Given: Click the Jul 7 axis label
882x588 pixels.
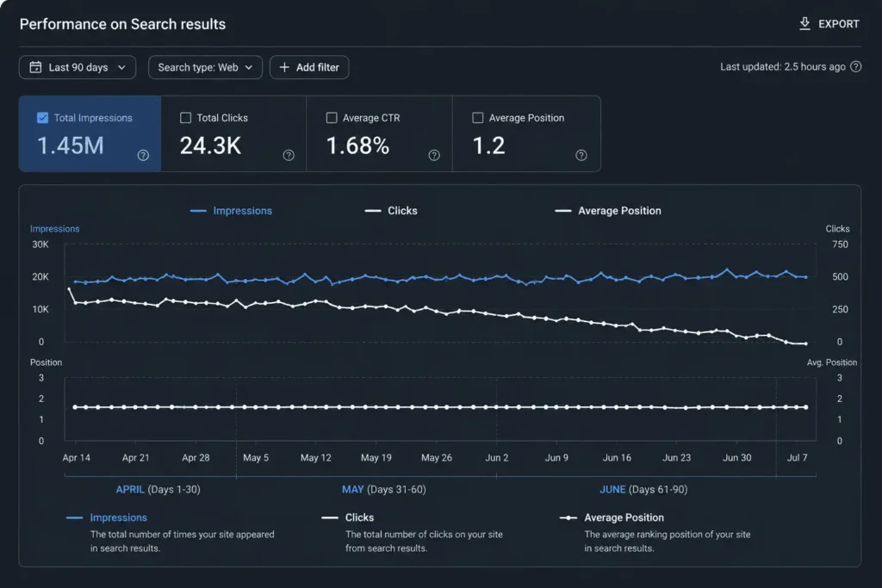Looking at the screenshot, I should pos(797,458).
